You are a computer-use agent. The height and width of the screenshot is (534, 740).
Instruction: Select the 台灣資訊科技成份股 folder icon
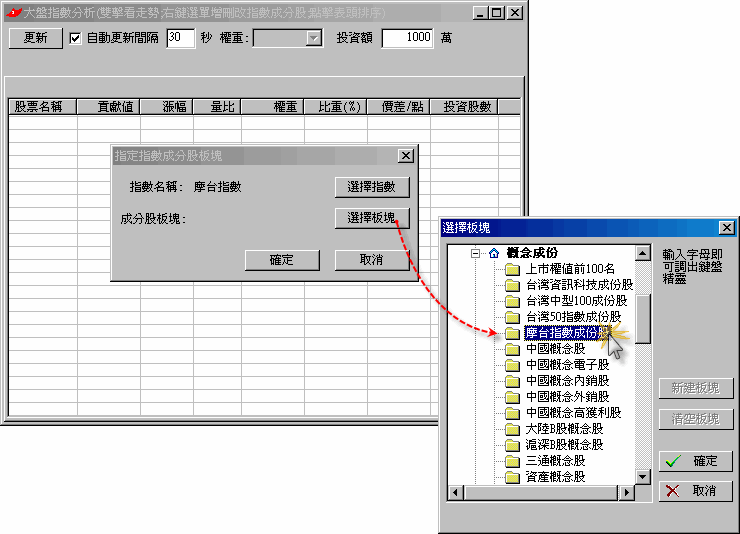513,285
